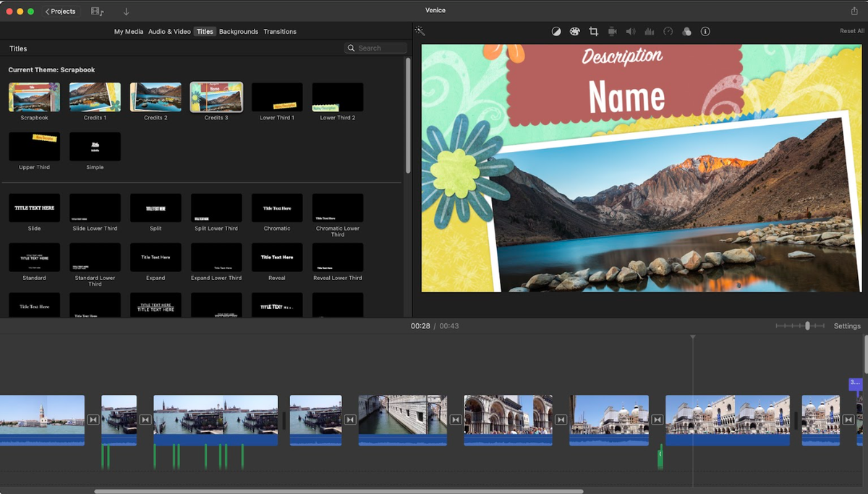Open timeline Settings
The image size is (868, 494).
coord(847,326)
